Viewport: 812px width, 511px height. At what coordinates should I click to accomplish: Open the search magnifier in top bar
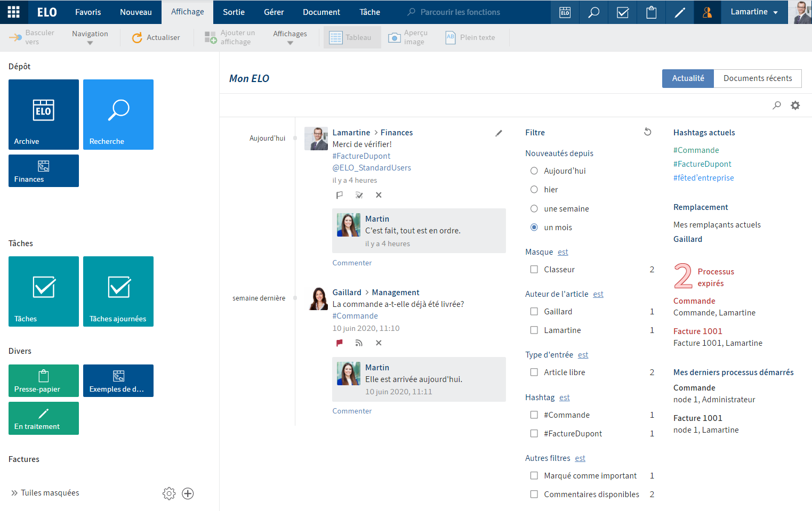coord(593,12)
